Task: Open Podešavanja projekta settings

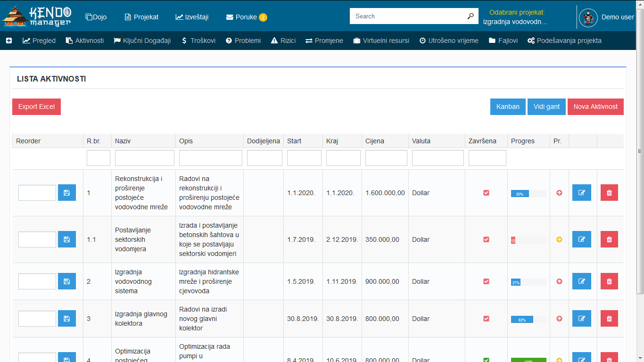Action: coord(564,41)
